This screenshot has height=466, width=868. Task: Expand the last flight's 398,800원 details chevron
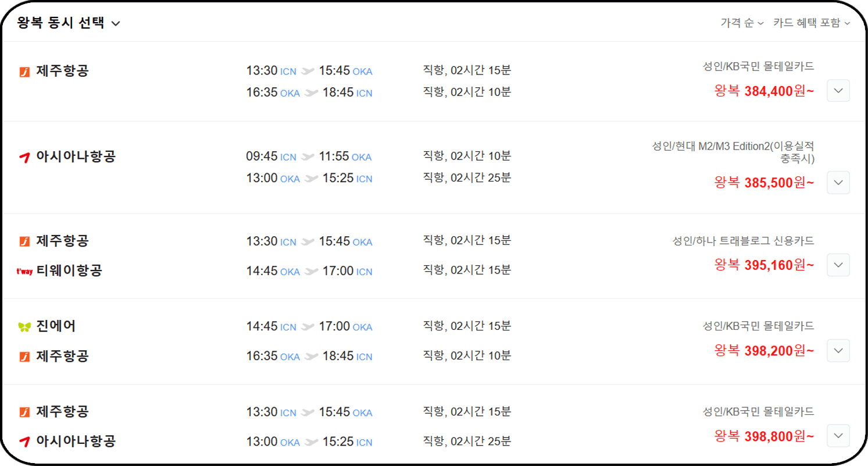tap(838, 435)
